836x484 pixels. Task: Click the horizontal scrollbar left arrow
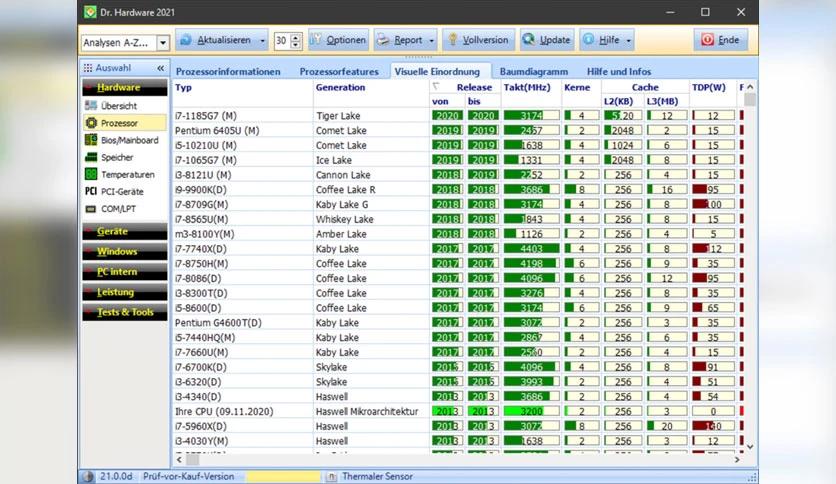(179, 459)
